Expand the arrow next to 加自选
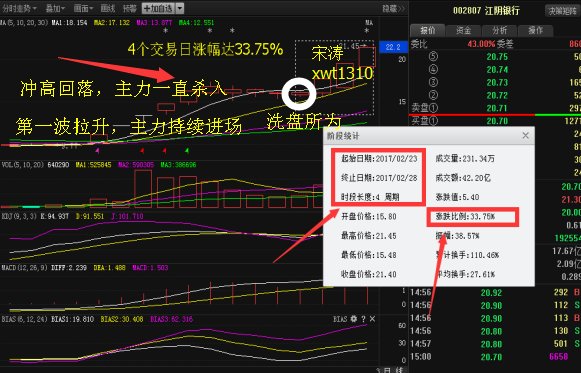 pyautogui.click(x=179, y=8)
